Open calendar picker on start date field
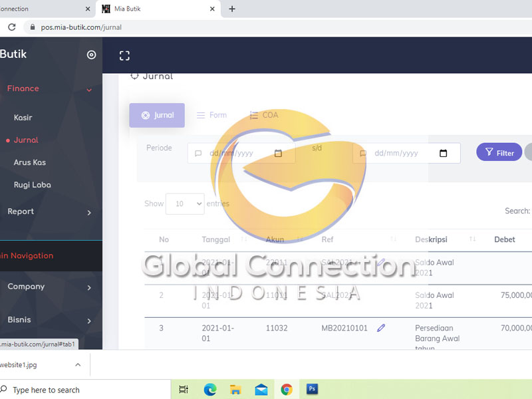Screen dimensions: 532x399 click(278, 154)
